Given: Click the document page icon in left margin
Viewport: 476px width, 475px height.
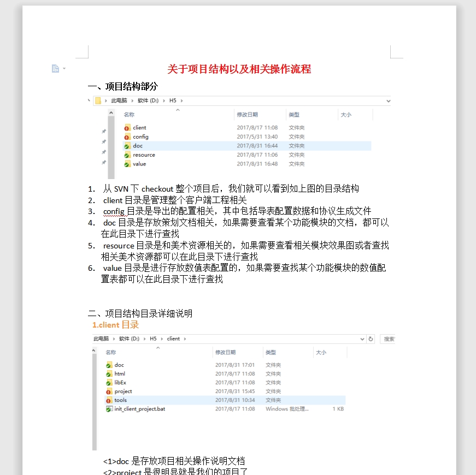Looking at the screenshot, I should point(55,68).
